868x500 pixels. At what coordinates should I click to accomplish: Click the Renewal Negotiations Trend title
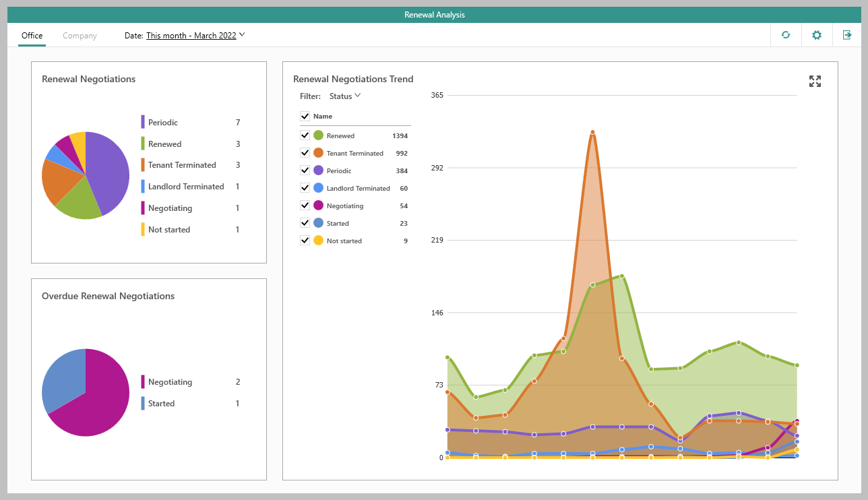pos(353,79)
